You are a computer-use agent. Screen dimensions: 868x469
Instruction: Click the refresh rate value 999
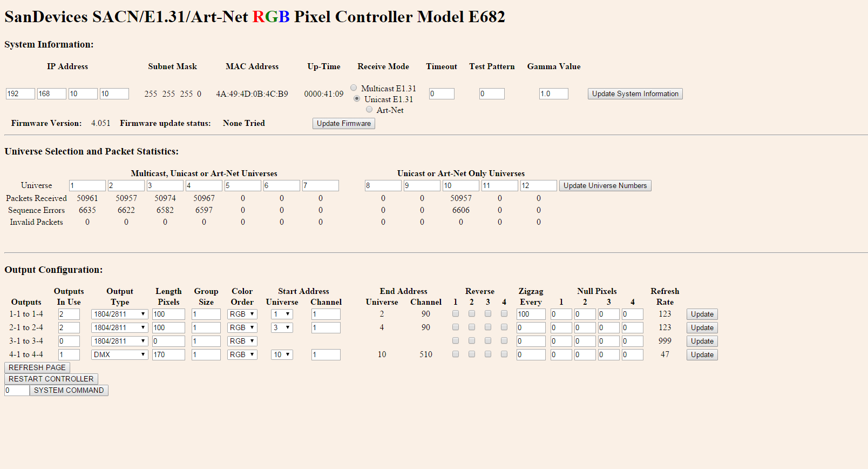point(665,341)
